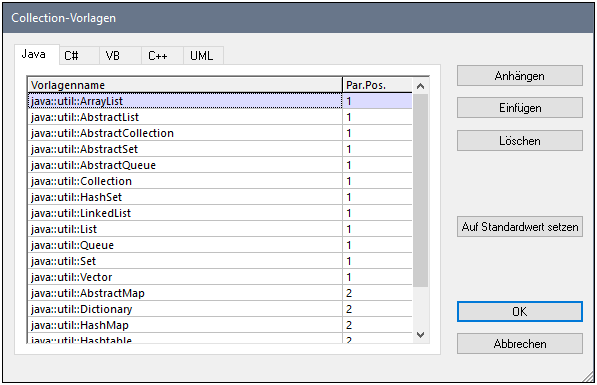This screenshot has width=597, height=385.
Task: Select java::util::AbstractList row
Action: 220,117
